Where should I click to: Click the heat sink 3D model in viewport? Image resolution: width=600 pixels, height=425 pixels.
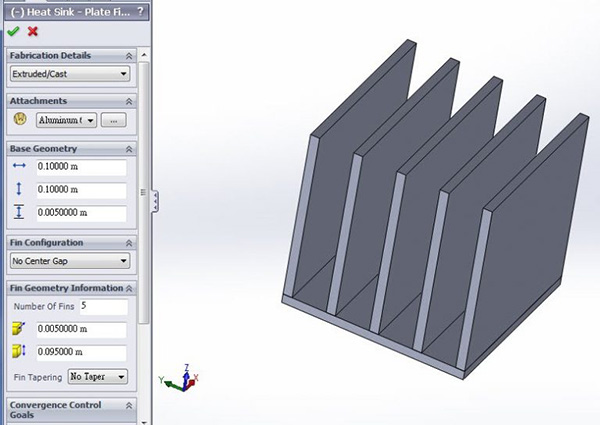click(x=435, y=209)
